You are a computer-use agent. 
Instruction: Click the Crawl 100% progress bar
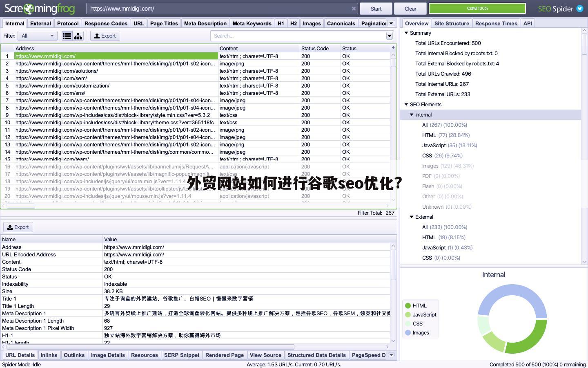point(477,9)
